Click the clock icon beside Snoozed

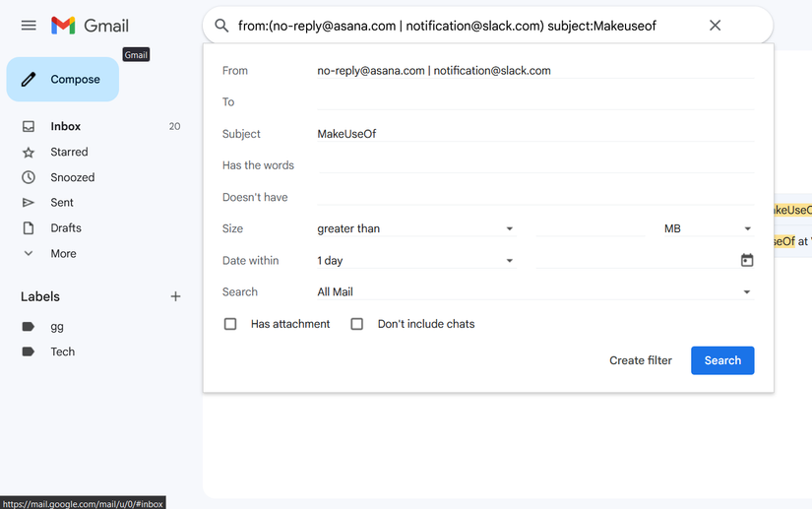click(x=29, y=177)
